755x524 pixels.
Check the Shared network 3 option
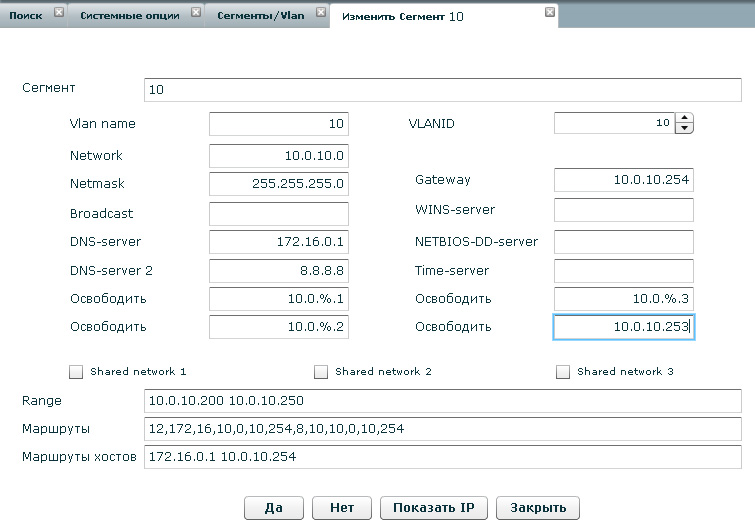pos(563,372)
